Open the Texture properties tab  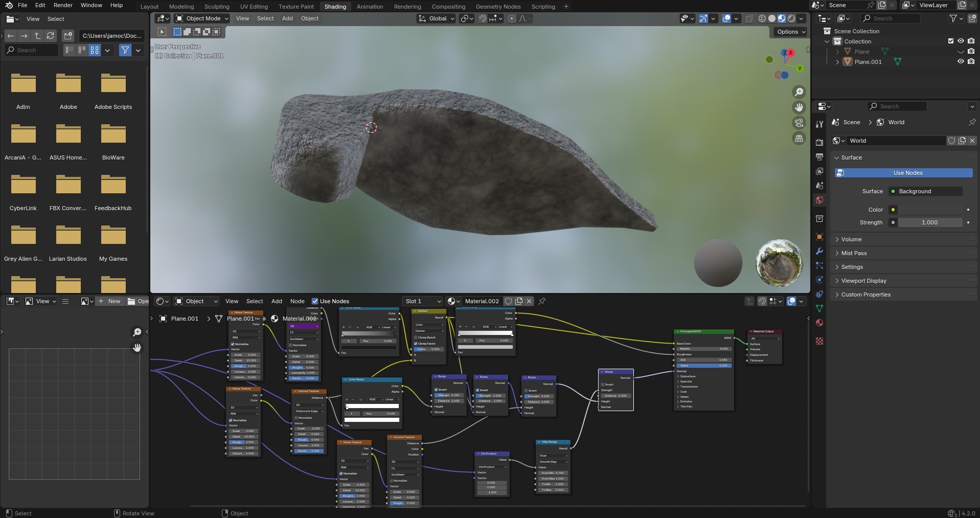click(819, 341)
